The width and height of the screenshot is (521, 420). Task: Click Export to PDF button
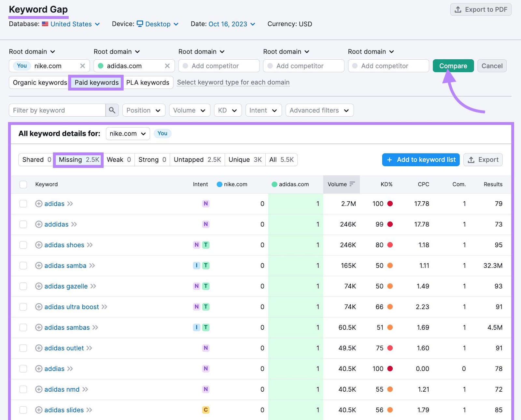pos(481,9)
